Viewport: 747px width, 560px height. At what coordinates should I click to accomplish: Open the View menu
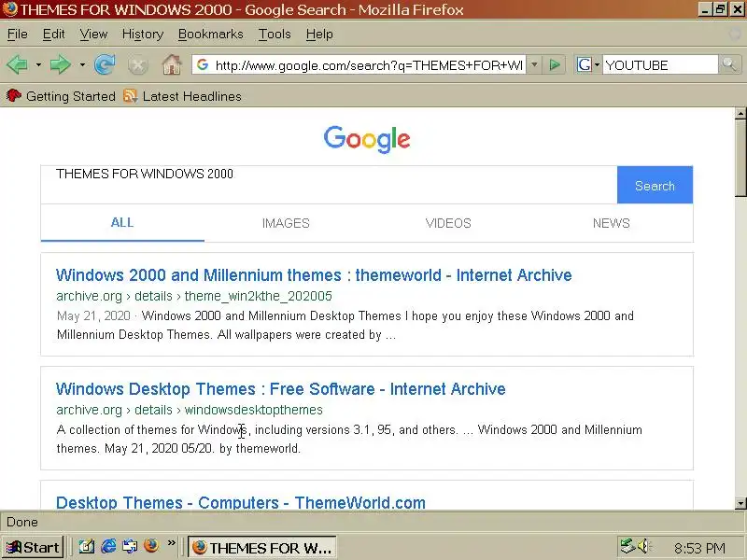point(93,35)
